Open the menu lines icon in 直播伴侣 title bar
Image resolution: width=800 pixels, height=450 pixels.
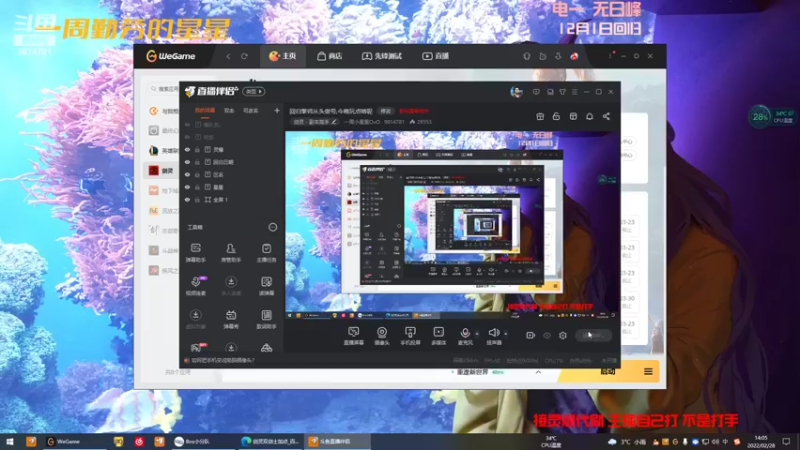(x=574, y=92)
